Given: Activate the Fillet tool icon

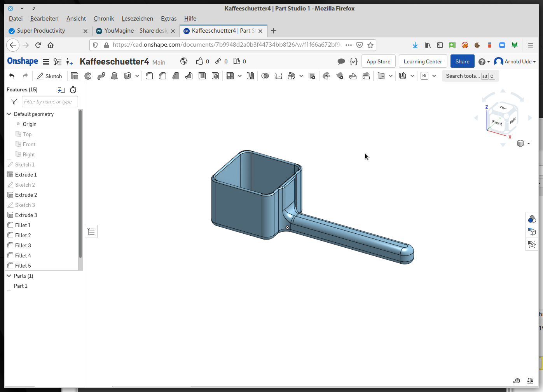Looking at the screenshot, I should coord(149,76).
